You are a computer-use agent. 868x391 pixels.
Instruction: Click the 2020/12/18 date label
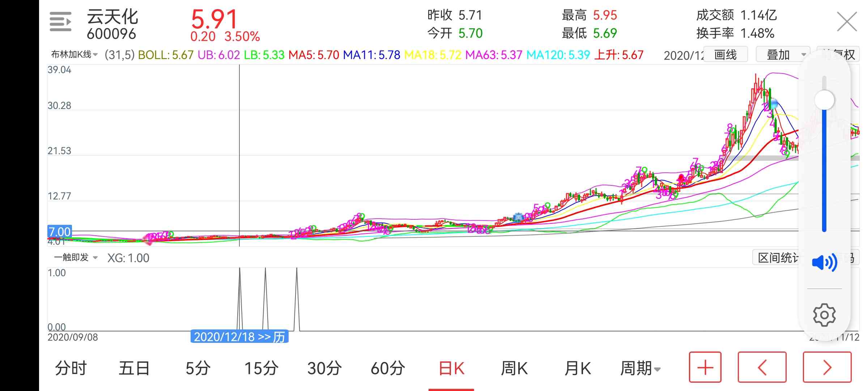[239, 337]
